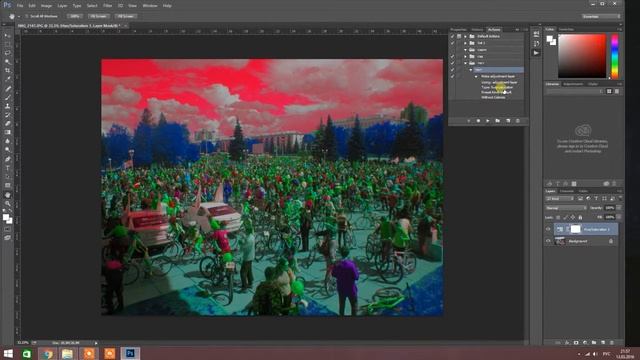Click the Play selection button in Actions panel
The image size is (640, 360).
pos(488,121)
